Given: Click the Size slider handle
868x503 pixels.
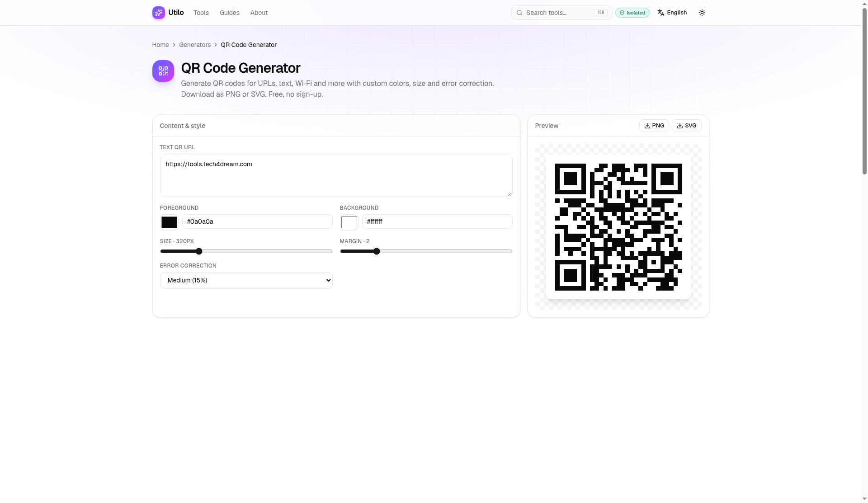Looking at the screenshot, I should (x=199, y=251).
